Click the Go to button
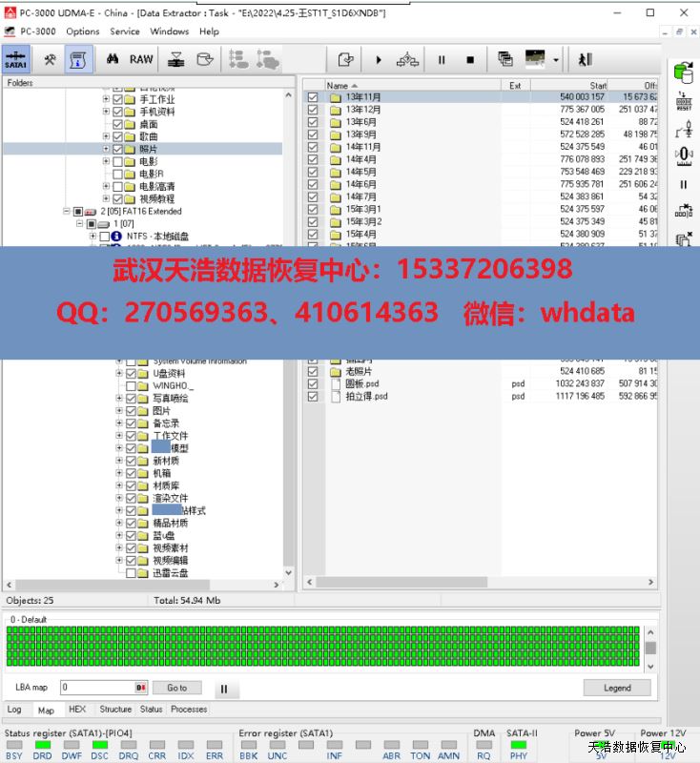This screenshot has width=700, height=763. (x=177, y=688)
